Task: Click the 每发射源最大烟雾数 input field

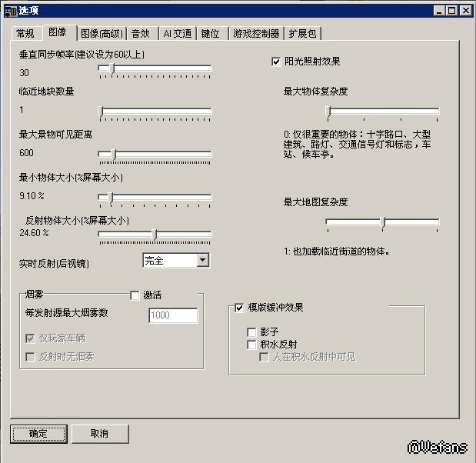Action: coord(173,315)
